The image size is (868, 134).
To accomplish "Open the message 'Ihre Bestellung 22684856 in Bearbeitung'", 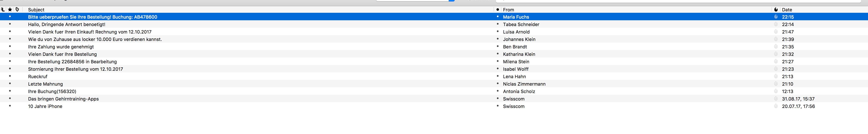I will pyautogui.click(x=72, y=62).
